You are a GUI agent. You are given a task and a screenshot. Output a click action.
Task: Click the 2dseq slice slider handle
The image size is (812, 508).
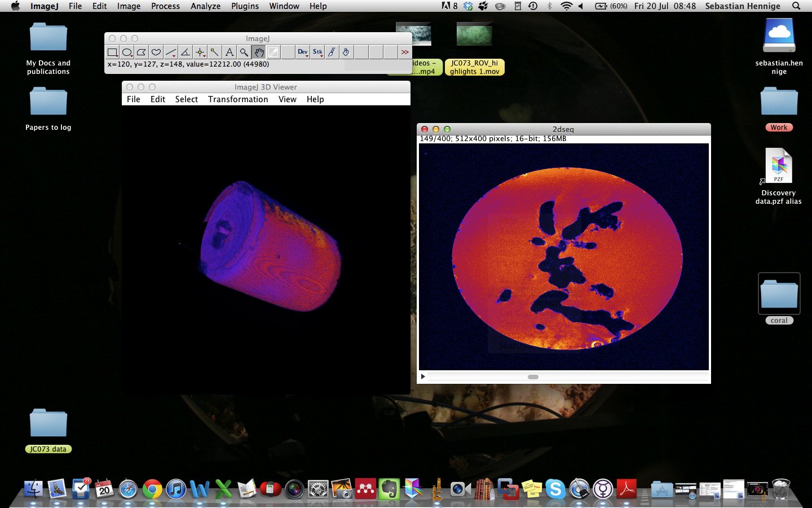pyautogui.click(x=533, y=376)
